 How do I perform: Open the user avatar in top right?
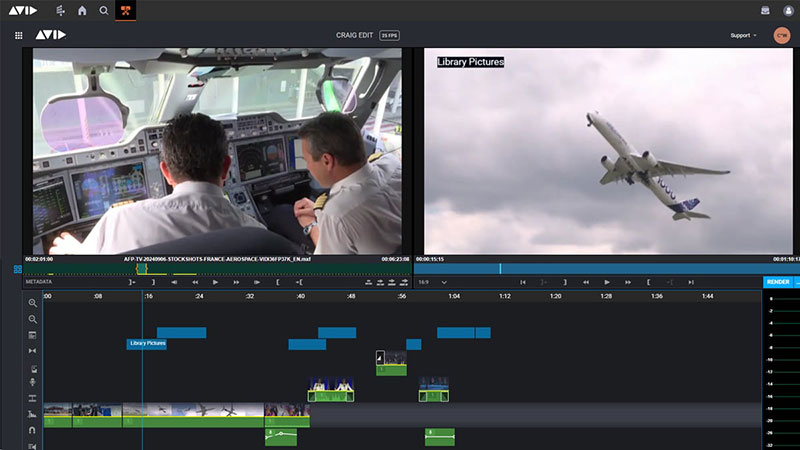(781, 35)
